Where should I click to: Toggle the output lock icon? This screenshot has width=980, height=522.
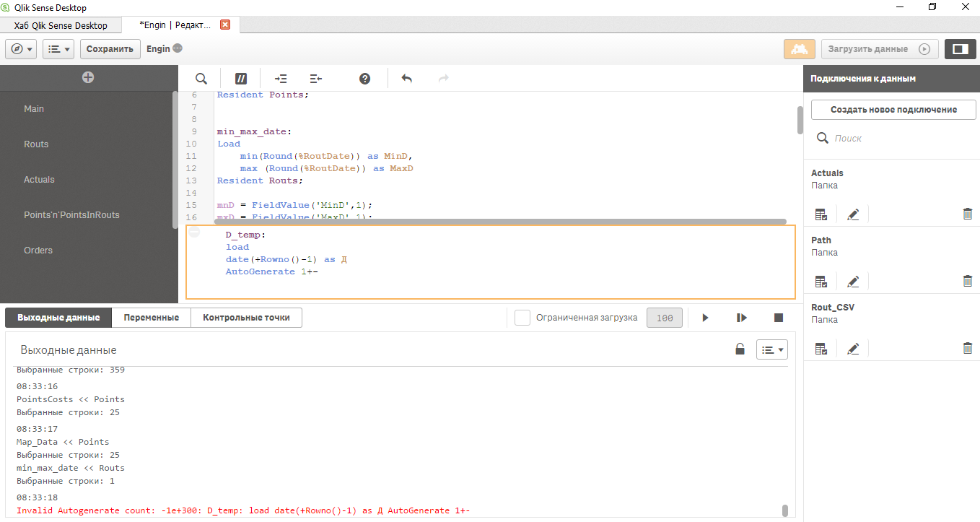tap(740, 349)
